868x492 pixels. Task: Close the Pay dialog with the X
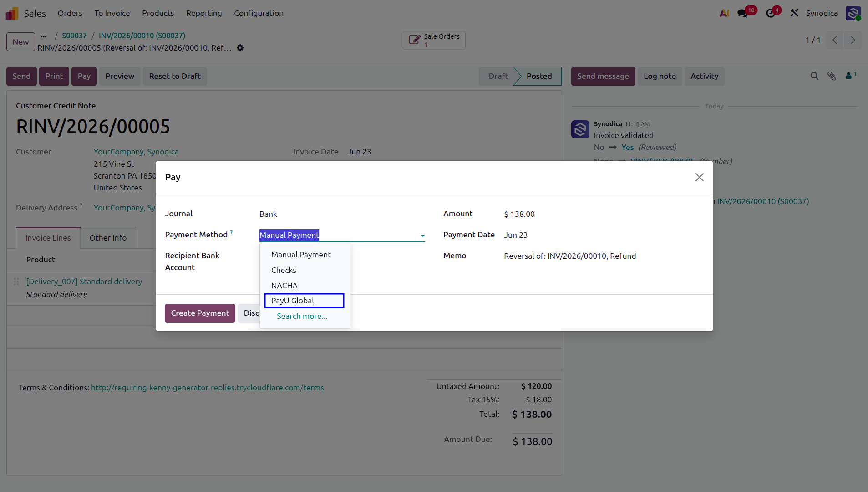click(699, 177)
